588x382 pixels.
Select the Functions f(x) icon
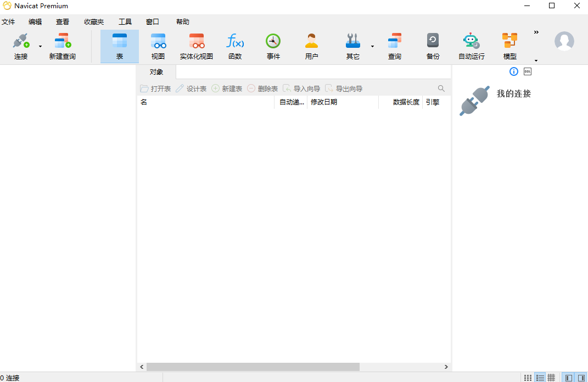[235, 42]
